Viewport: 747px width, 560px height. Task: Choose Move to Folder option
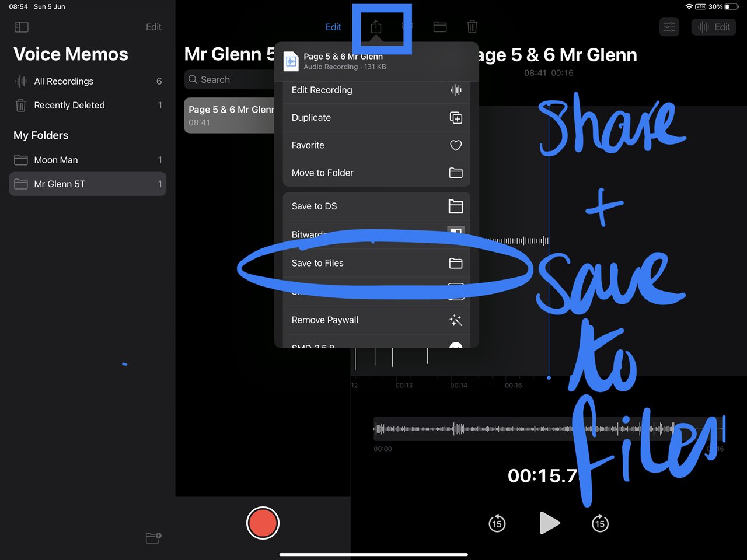click(376, 173)
